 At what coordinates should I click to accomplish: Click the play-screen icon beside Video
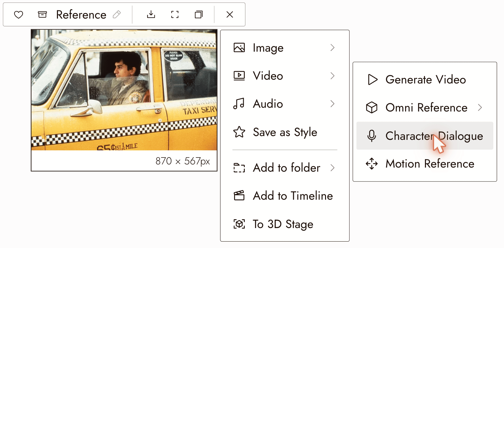(x=239, y=76)
